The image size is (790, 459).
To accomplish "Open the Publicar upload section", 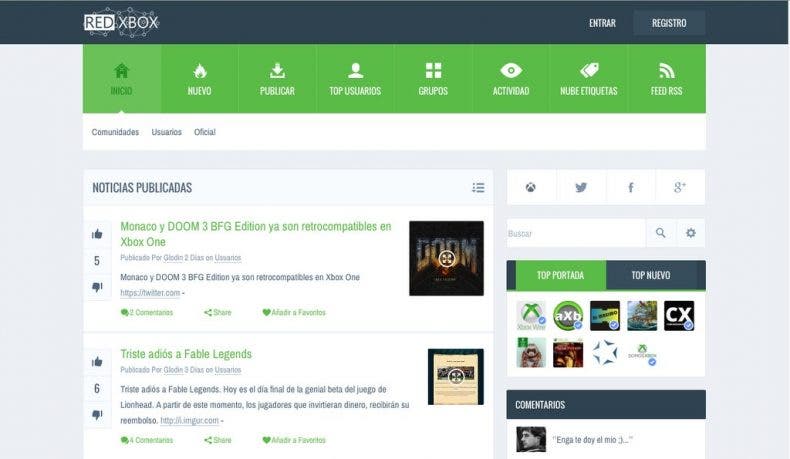I will [x=277, y=79].
